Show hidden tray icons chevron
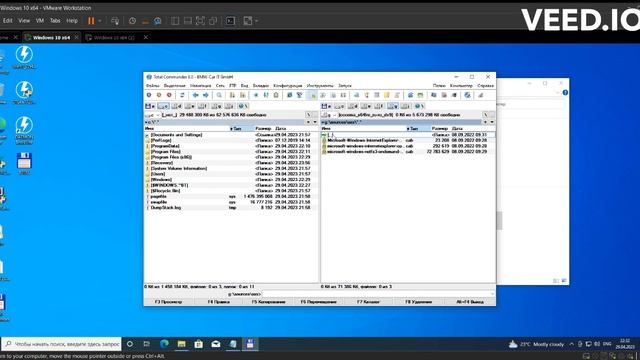The image size is (640, 360). pyautogui.click(x=571, y=344)
